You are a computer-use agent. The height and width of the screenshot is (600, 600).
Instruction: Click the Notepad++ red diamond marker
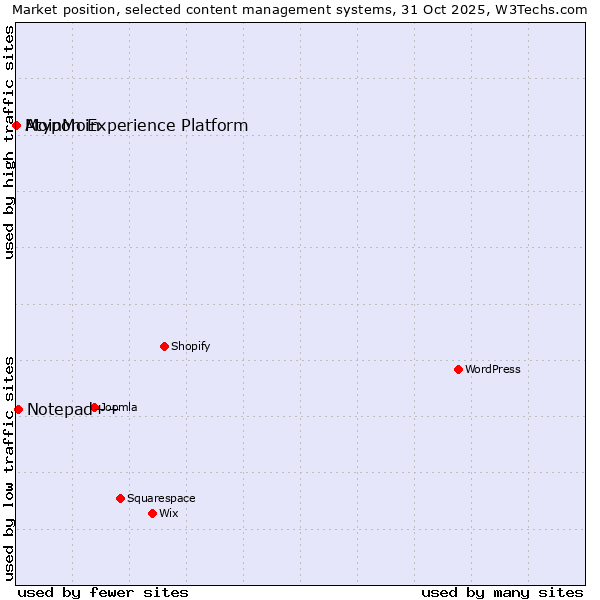[18, 409]
